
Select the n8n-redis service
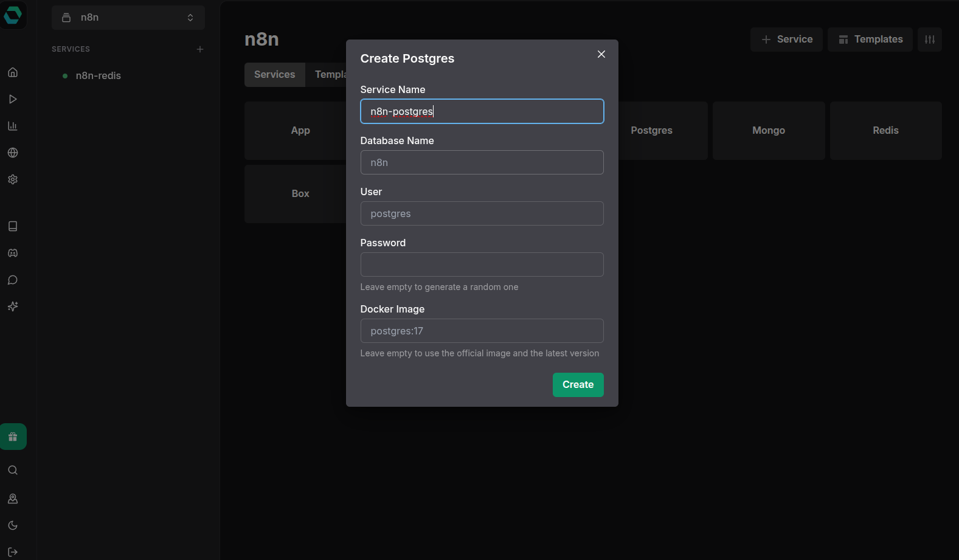98,76
